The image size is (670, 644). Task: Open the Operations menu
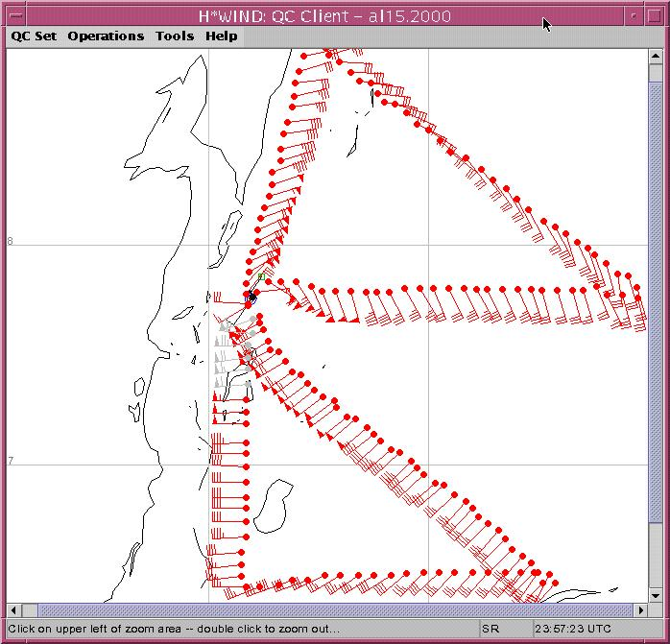[x=106, y=36]
